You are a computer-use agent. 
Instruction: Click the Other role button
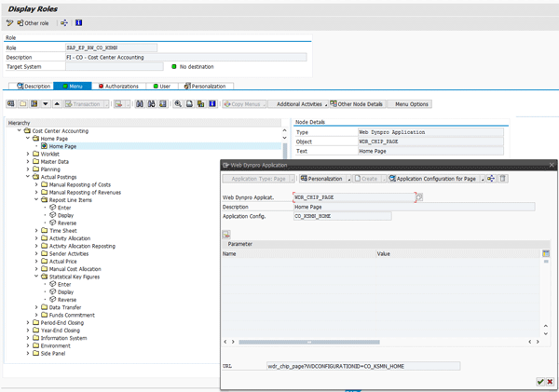[x=34, y=22]
